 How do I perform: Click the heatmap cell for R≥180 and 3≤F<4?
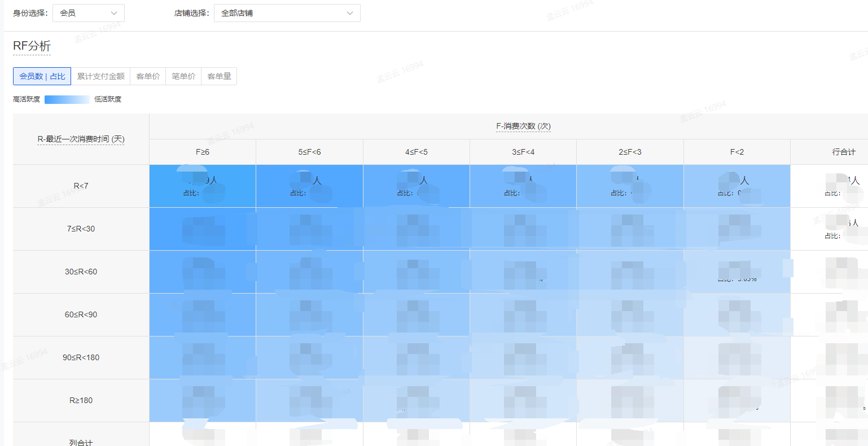pos(523,400)
